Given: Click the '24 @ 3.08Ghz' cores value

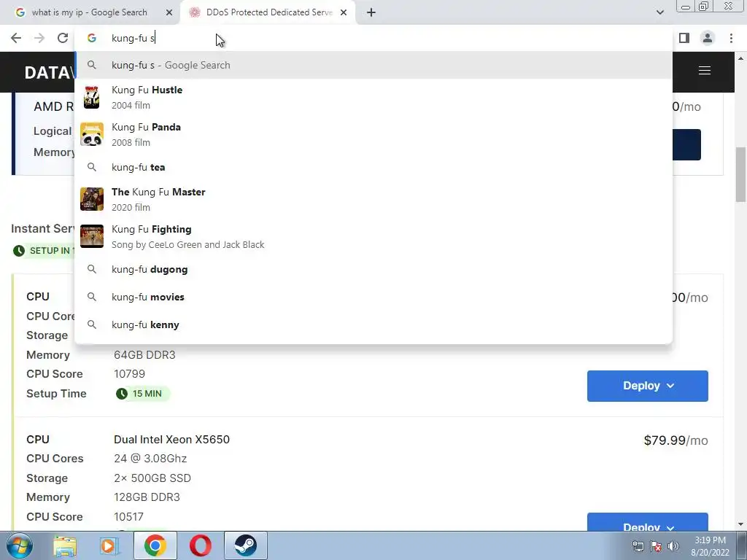Looking at the screenshot, I should [150, 459].
